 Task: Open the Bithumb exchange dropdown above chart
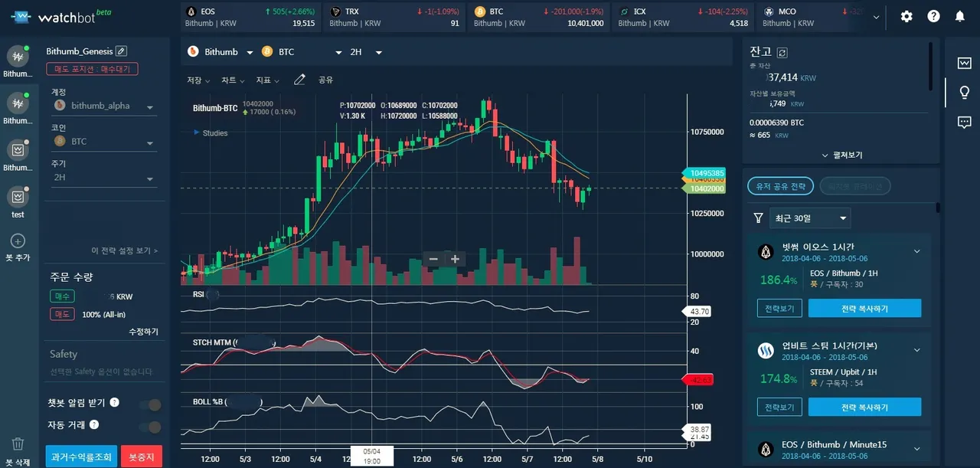(221, 52)
